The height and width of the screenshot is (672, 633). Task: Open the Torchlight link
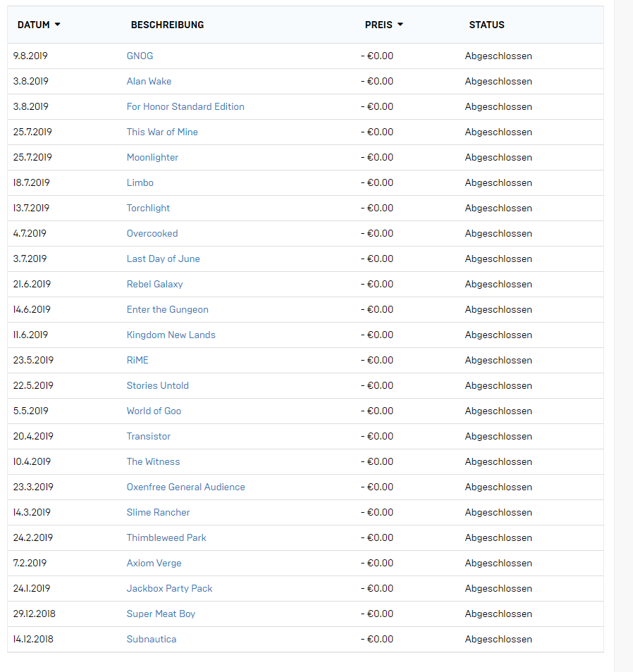148,208
